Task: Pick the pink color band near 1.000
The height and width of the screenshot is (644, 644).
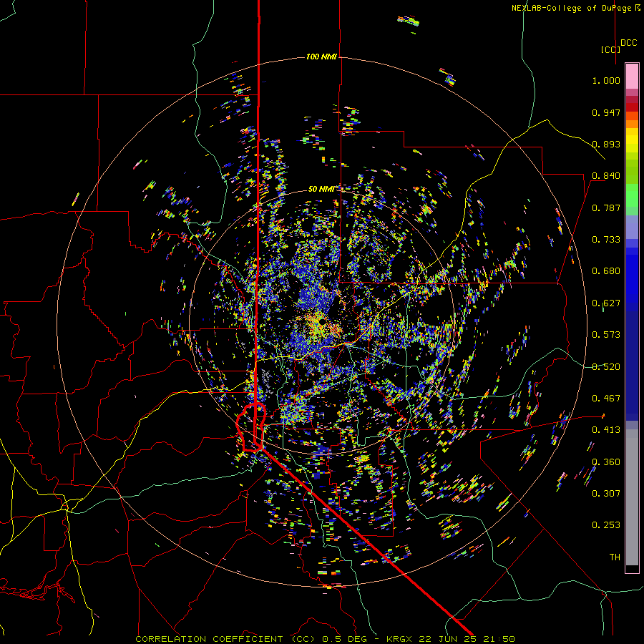Action: [632, 77]
